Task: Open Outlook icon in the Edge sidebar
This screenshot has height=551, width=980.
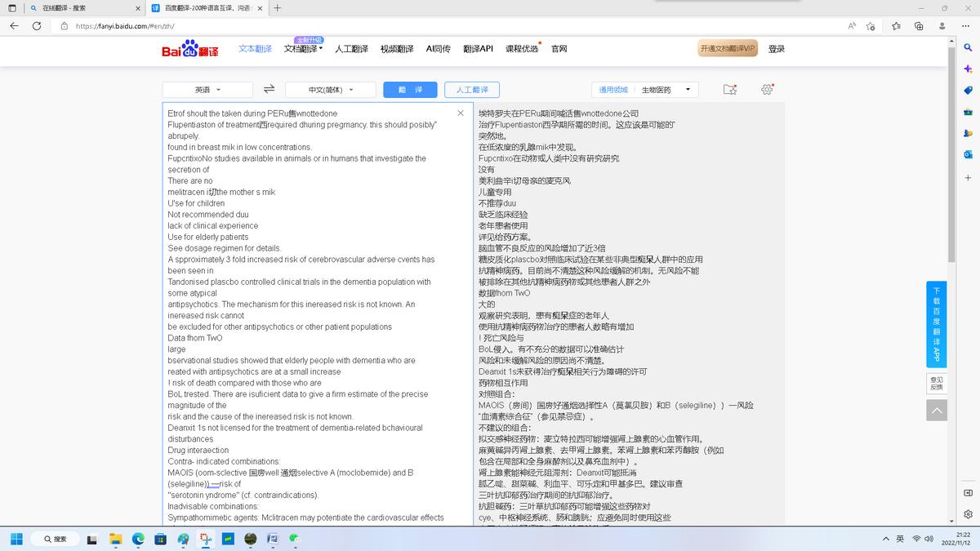Action: [x=967, y=154]
